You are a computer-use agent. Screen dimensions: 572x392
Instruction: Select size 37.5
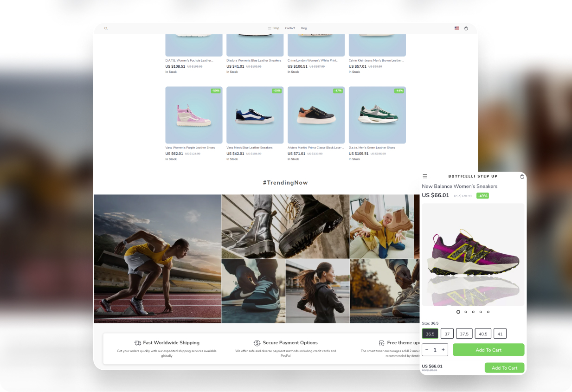coord(464,334)
